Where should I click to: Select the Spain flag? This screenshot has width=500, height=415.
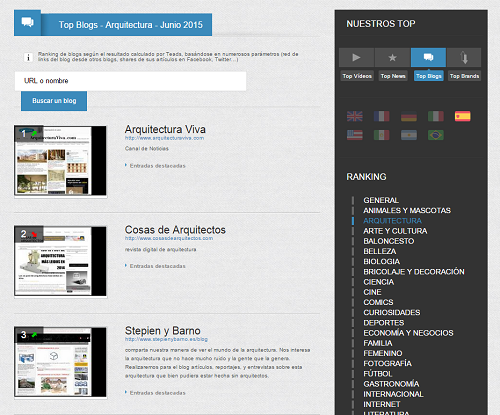(463, 116)
